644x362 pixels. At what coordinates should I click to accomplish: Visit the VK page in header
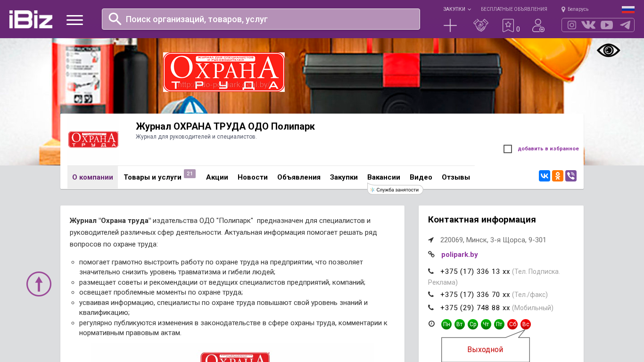(x=588, y=25)
